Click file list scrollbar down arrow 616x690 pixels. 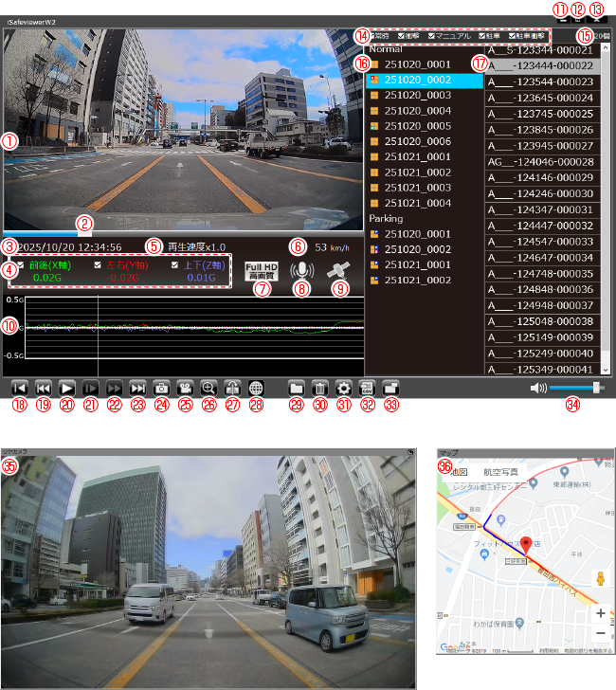click(606, 371)
